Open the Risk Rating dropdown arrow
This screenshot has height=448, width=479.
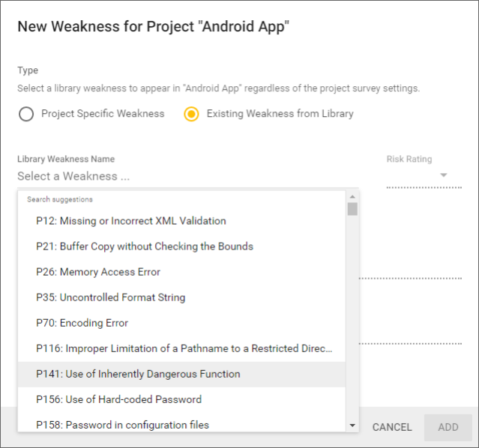[444, 175]
